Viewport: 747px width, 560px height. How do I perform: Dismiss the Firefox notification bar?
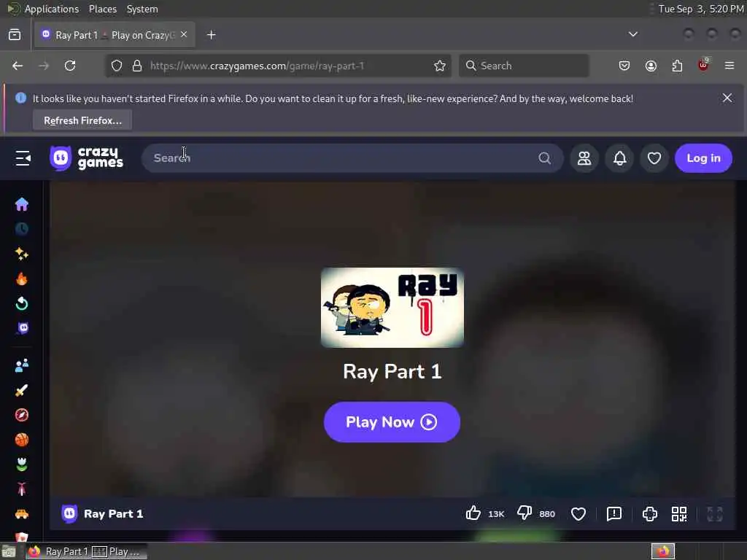pyautogui.click(x=727, y=98)
